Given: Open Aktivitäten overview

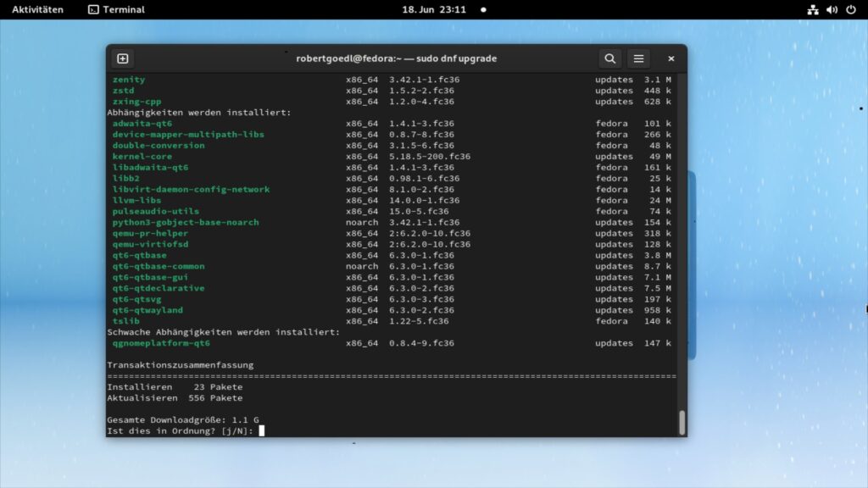Looking at the screenshot, I should pos(37,9).
